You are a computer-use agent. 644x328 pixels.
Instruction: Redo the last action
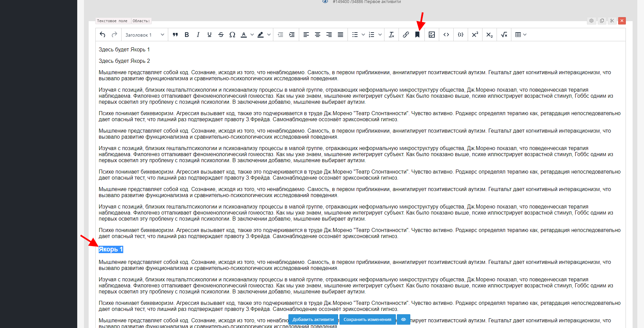tap(114, 35)
